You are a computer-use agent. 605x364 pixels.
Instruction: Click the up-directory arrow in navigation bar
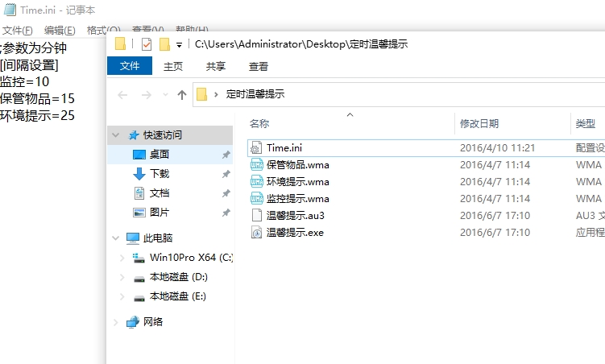coord(182,94)
